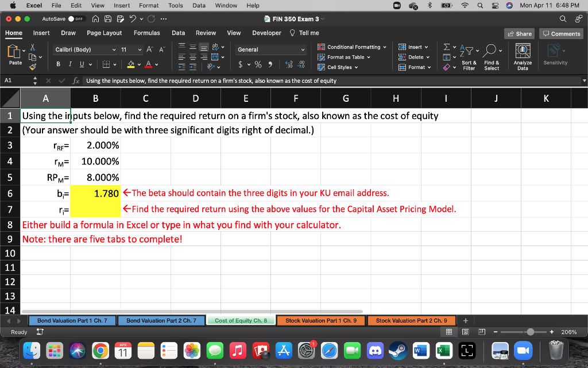Click the Increase Decimal icon
Viewport: 588px width, 368px height.
289,64
